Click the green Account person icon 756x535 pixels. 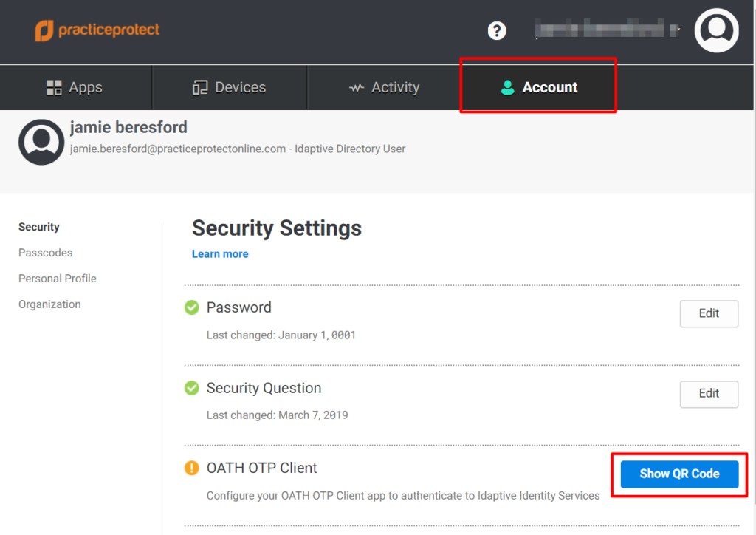(x=507, y=87)
